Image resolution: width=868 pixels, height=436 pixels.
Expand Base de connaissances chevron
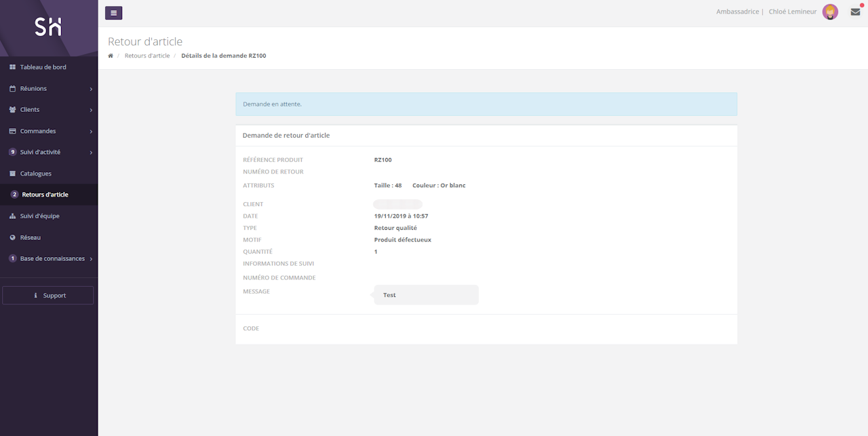tap(91, 259)
